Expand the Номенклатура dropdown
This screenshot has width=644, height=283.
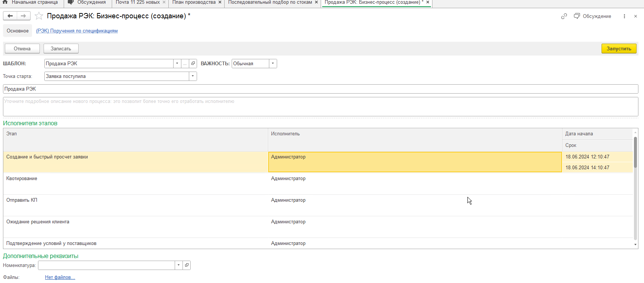[x=178, y=265]
